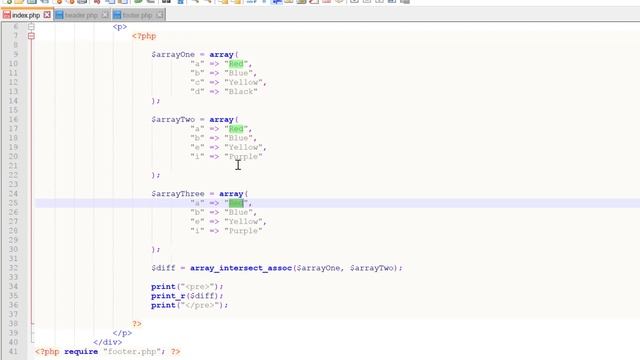Close the index.php tab
This screenshot has height=360, width=640.
47,15
